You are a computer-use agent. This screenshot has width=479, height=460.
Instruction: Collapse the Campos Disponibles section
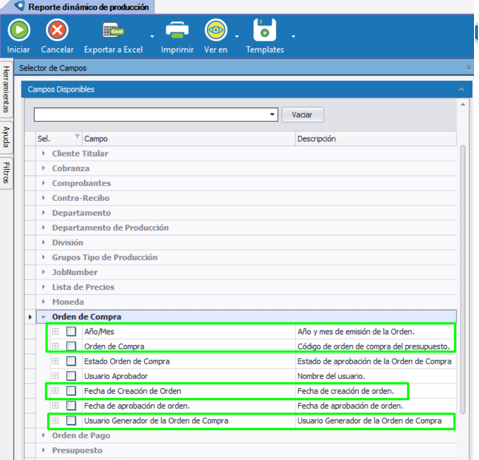(461, 89)
